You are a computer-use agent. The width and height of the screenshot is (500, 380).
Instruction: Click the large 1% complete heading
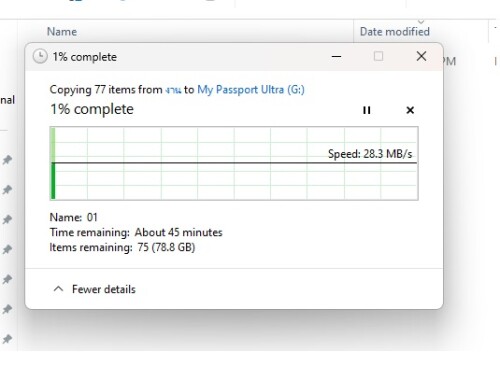click(x=92, y=109)
